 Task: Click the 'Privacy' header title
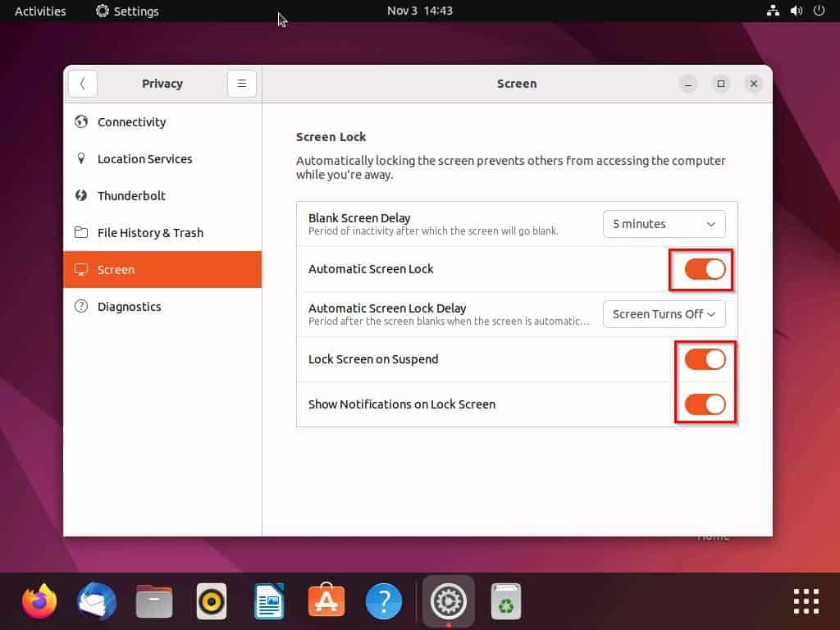162,84
